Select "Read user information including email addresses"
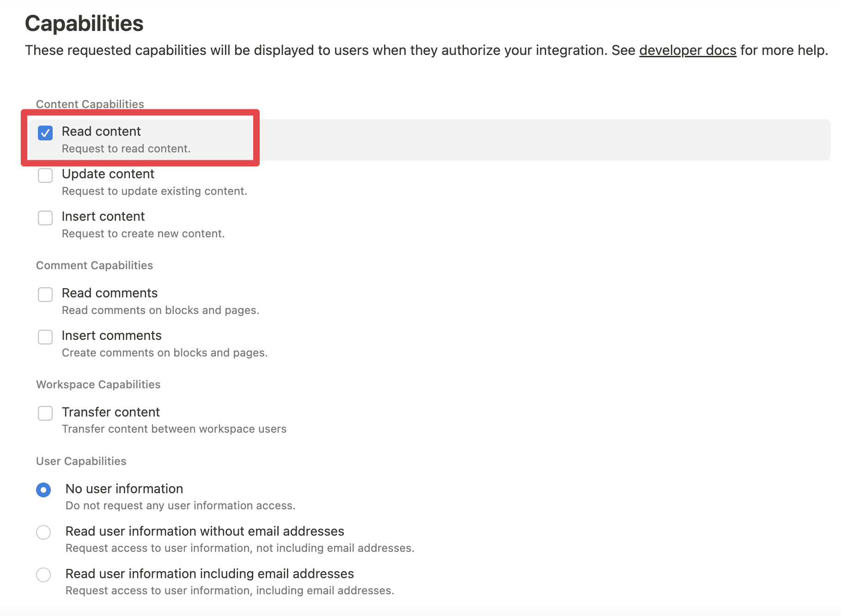Image resolution: width=841 pixels, height=616 pixels. (43, 575)
